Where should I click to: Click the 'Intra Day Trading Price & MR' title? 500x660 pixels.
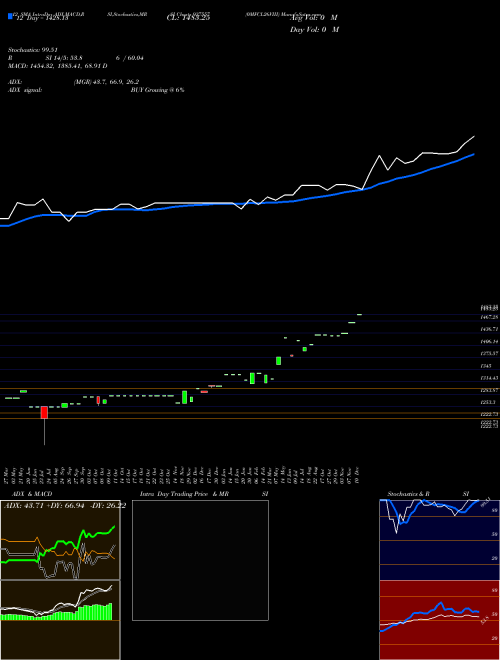[184, 494]
